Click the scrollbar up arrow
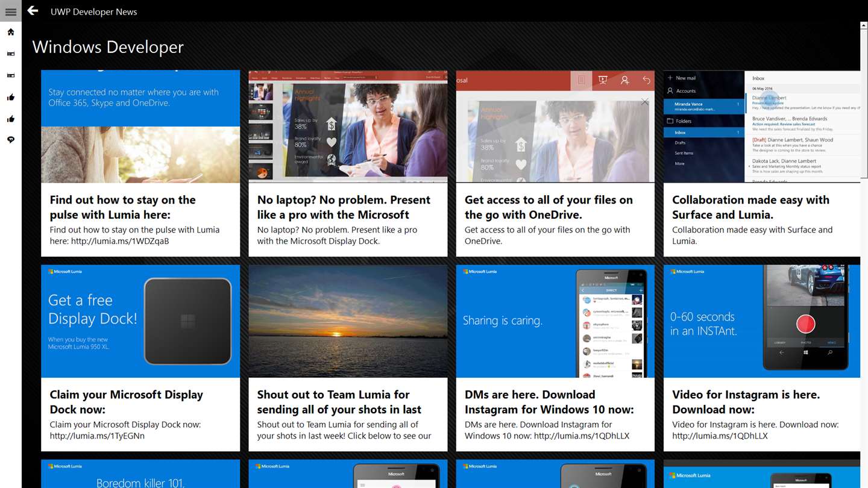The height and width of the screenshot is (488, 868). pyautogui.click(x=864, y=26)
